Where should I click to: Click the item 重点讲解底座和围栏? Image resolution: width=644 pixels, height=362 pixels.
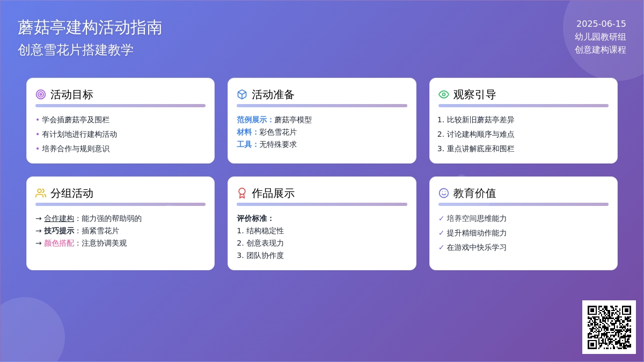click(x=481, y=149)
